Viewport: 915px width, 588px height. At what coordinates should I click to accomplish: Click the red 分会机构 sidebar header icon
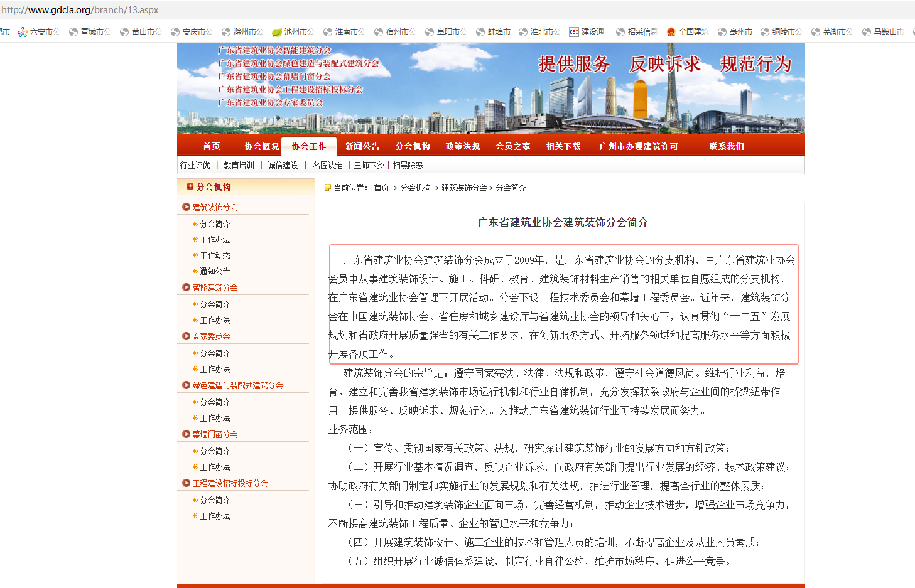pos(190,186)
